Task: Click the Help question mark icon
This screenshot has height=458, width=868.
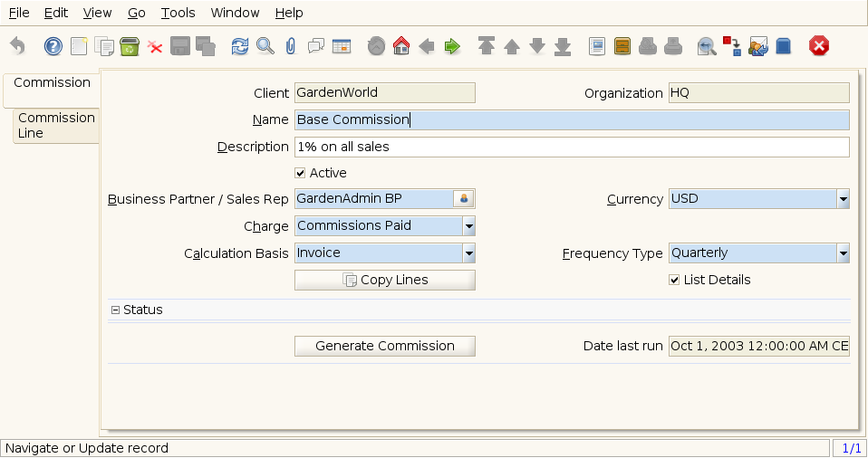Action: pyautogui.click(x=53, y=46)
